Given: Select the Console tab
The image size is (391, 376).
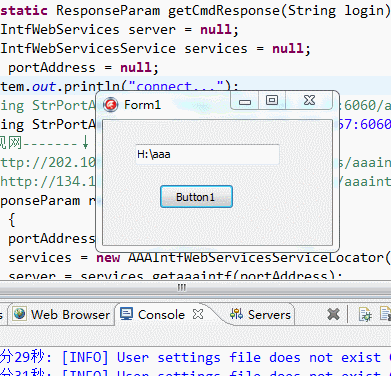Looking at the screenshot, I should [x=161, y=314].
